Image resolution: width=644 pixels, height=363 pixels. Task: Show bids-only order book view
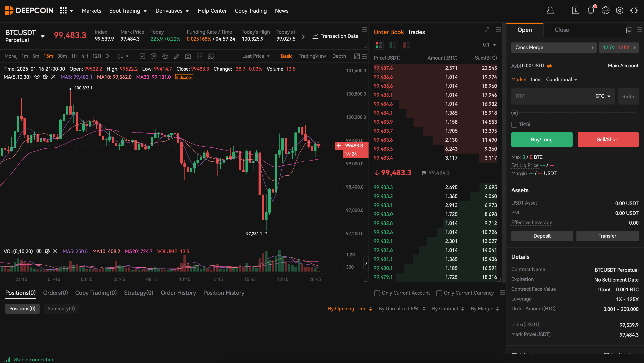pyautogui.click(x=392, y=45)
